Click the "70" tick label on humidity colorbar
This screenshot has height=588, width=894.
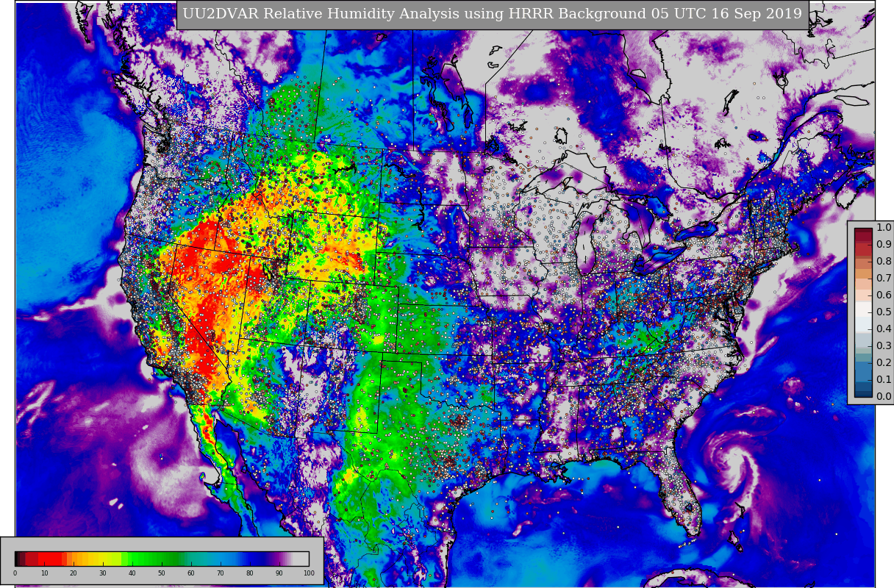point(221,573)
